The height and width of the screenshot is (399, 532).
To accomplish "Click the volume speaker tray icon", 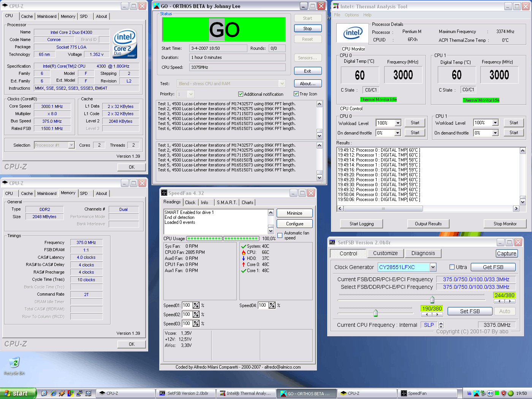I will 490,393.
